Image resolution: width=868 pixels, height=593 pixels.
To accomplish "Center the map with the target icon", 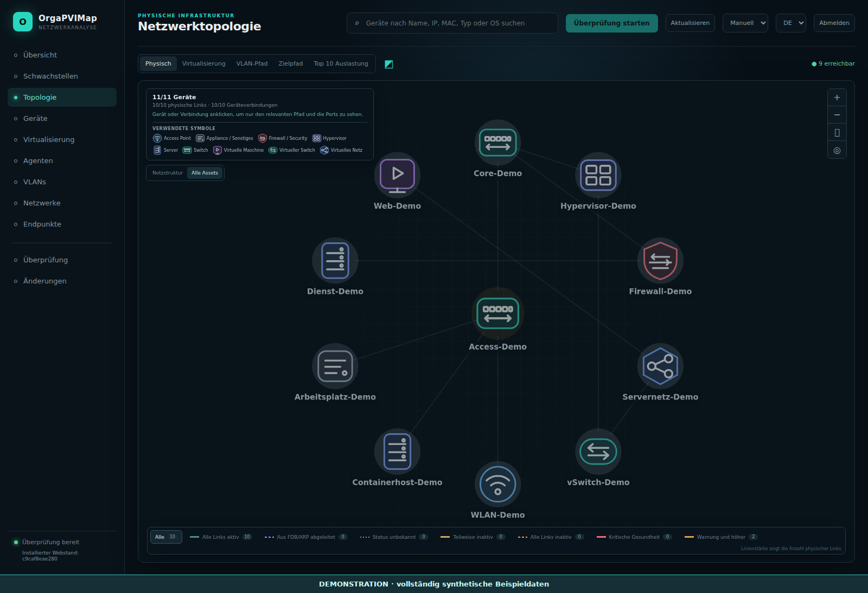I will [x=837, y=150].
